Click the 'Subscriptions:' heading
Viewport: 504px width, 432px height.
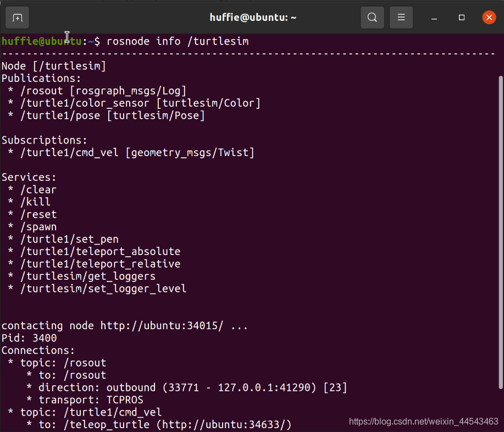coord(45,141)
